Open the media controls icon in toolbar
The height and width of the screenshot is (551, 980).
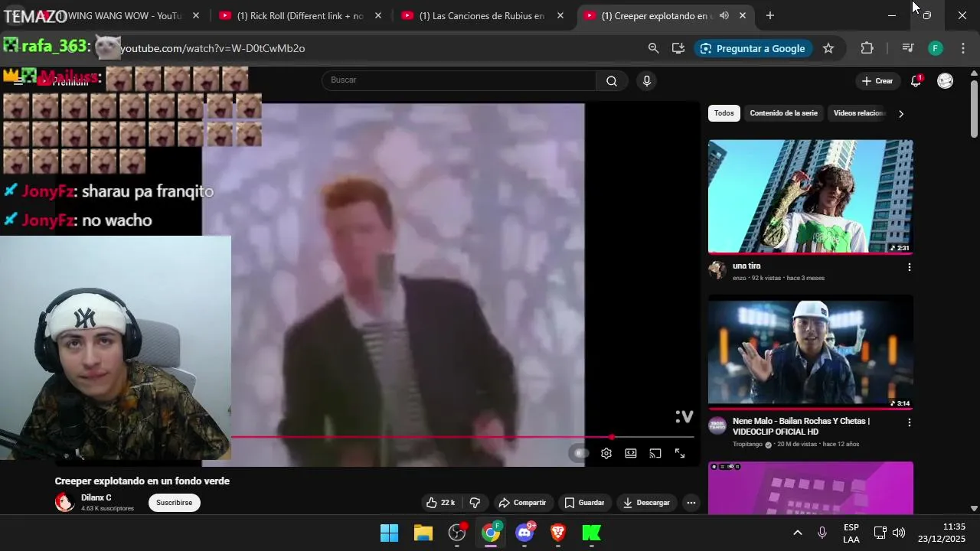(x=908, y=48)
